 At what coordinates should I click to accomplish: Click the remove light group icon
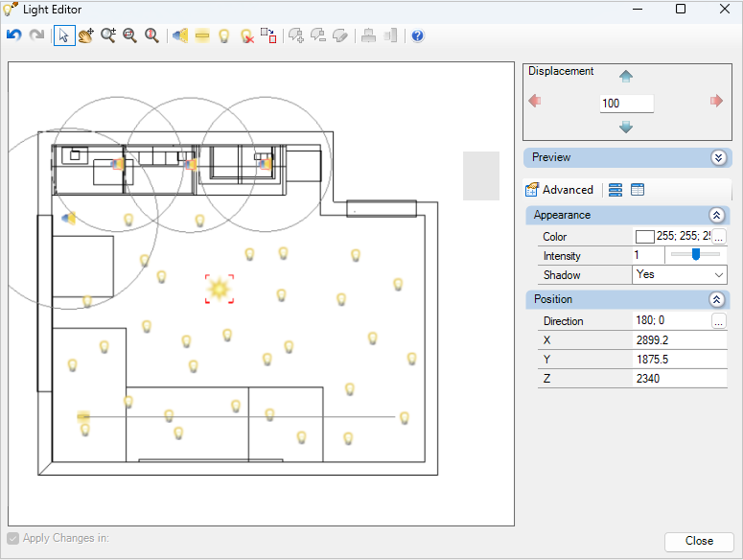[318, 35]
